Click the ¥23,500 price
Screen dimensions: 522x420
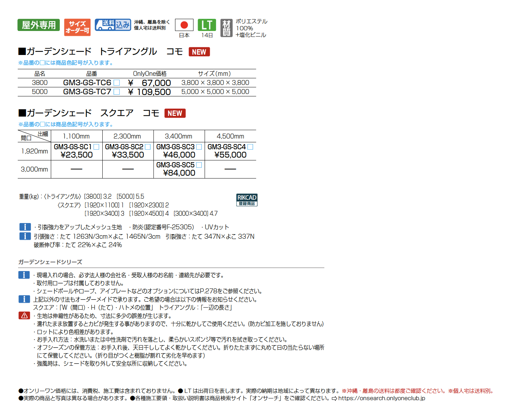(77, 155)
